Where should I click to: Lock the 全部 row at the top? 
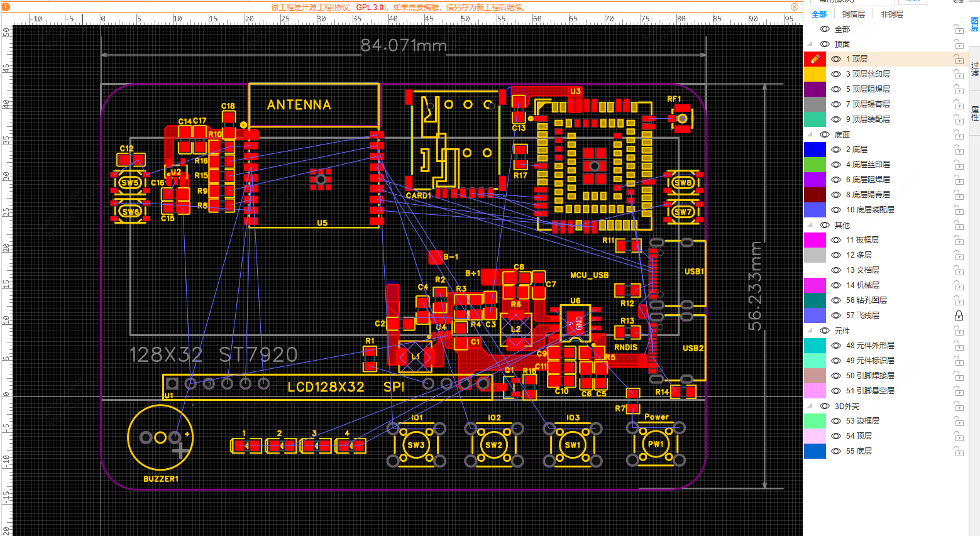(x=959, y=29)
